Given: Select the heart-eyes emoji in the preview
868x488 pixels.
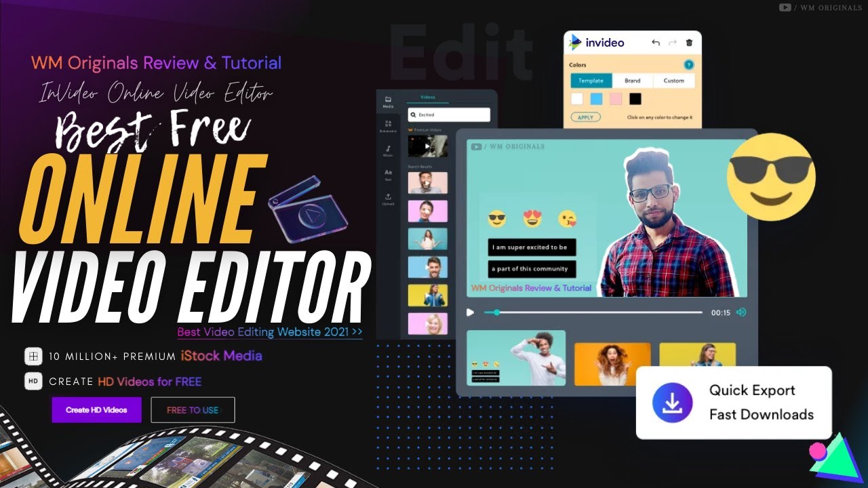Looking at the screenshot, I should point(532,219).
